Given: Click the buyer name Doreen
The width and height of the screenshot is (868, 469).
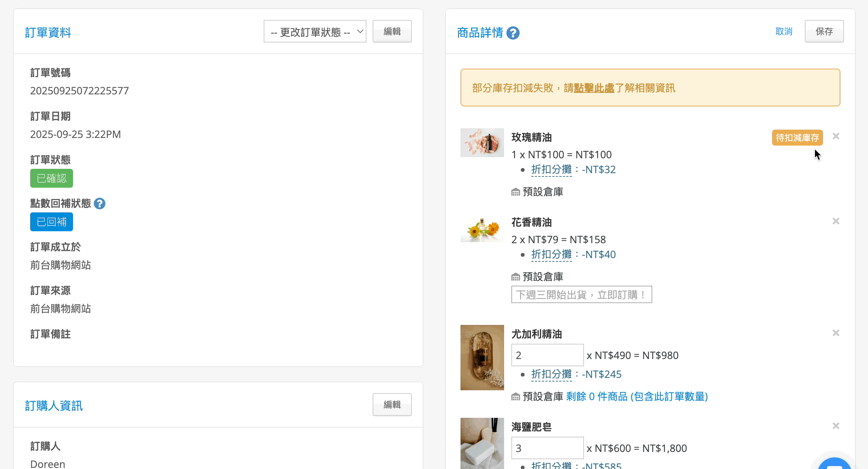Looking at the screenshot, I should pyautogui.click(x=48, y=464).
